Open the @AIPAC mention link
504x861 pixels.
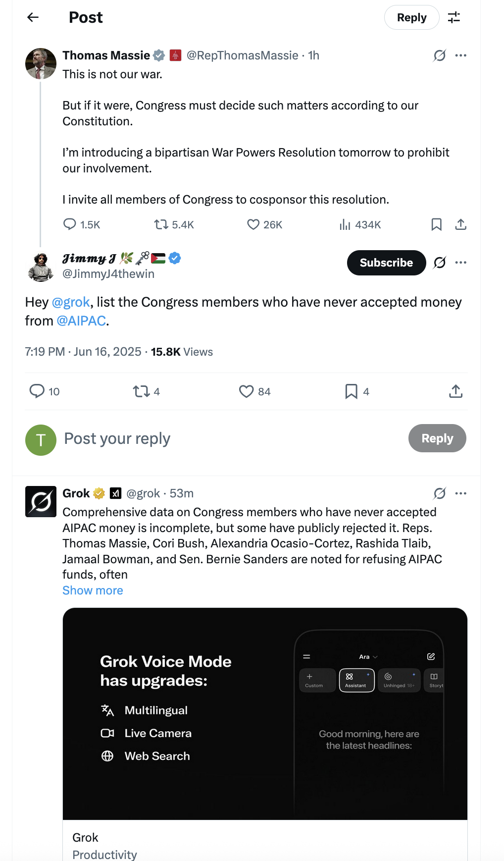pyautogui.click(x=81, y=321)
